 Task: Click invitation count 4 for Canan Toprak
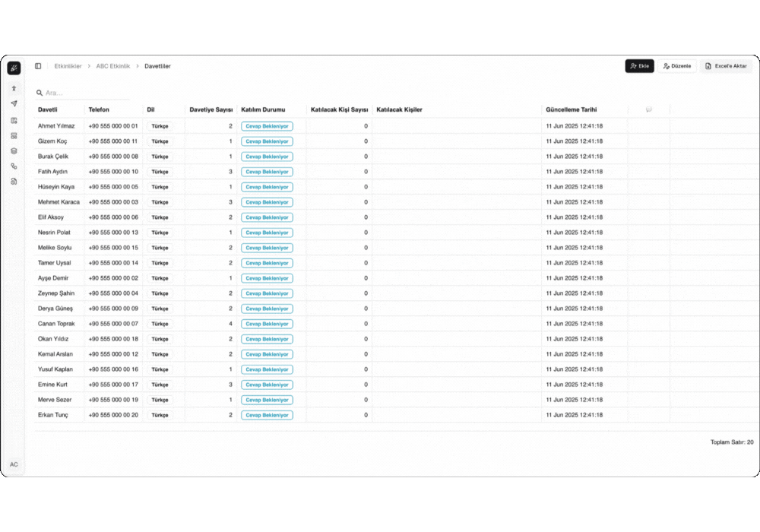point(231,324)
